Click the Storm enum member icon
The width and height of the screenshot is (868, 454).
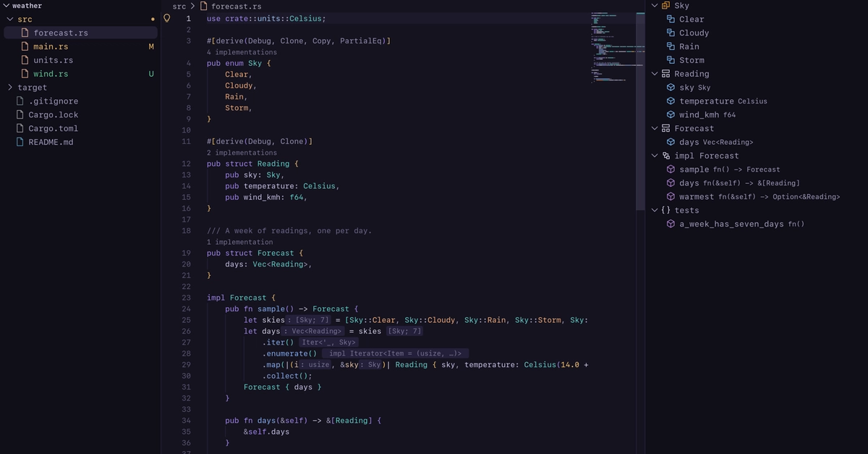click(x=671, y=61)
